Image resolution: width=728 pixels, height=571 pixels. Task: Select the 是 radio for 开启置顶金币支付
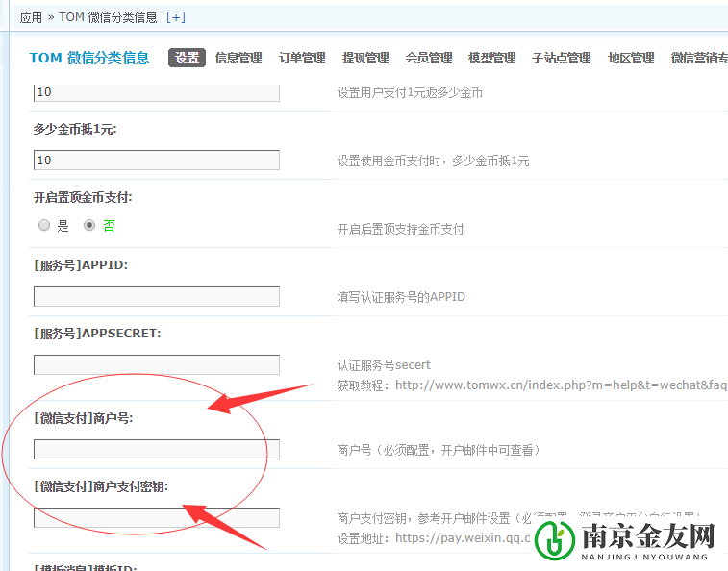point(44,226)
